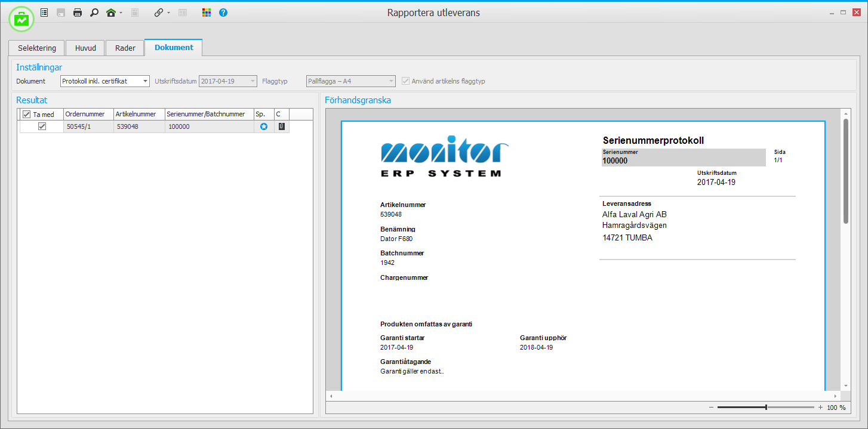Click the green-roofed home icon

[x=111, y=13]
